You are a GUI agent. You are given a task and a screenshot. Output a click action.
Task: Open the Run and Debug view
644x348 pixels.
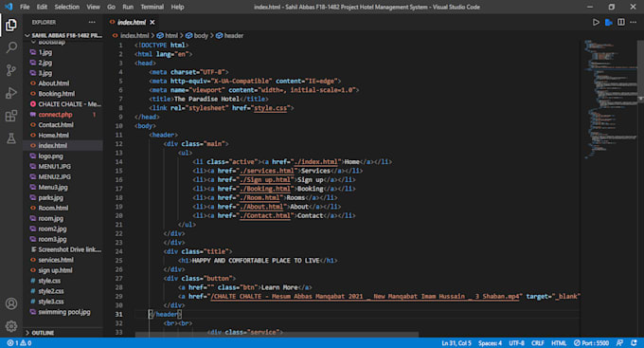pos(11,93)
